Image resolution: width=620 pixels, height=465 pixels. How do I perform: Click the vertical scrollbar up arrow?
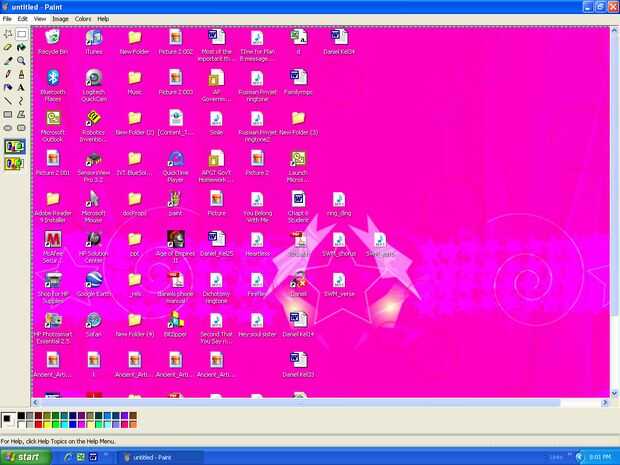[x=615, y=30]
